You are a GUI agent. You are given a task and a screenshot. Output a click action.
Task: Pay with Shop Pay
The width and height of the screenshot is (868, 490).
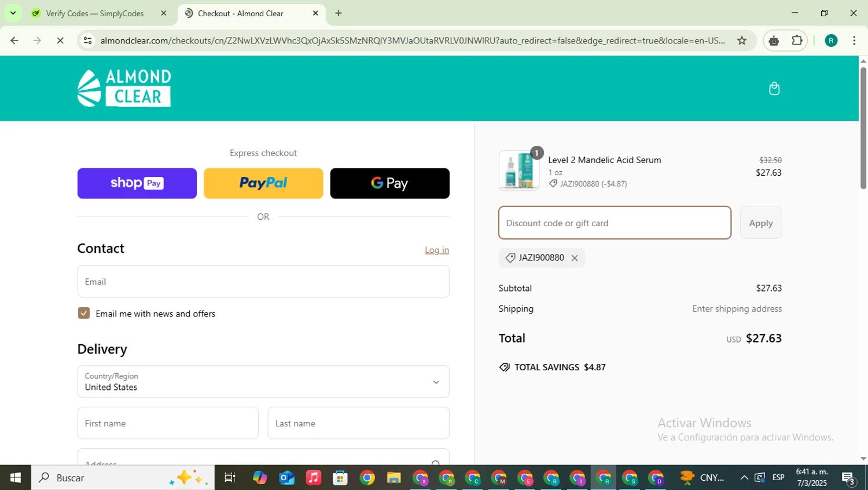tap(137, 183)
